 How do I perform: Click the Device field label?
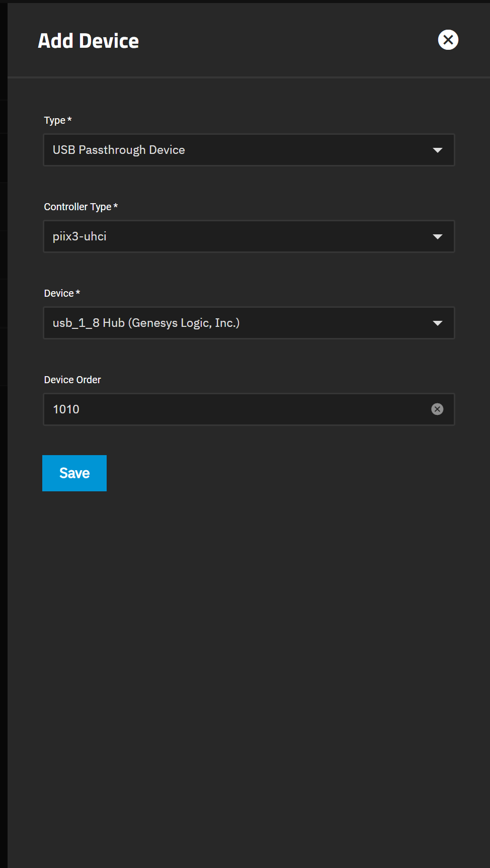[59, 293]
